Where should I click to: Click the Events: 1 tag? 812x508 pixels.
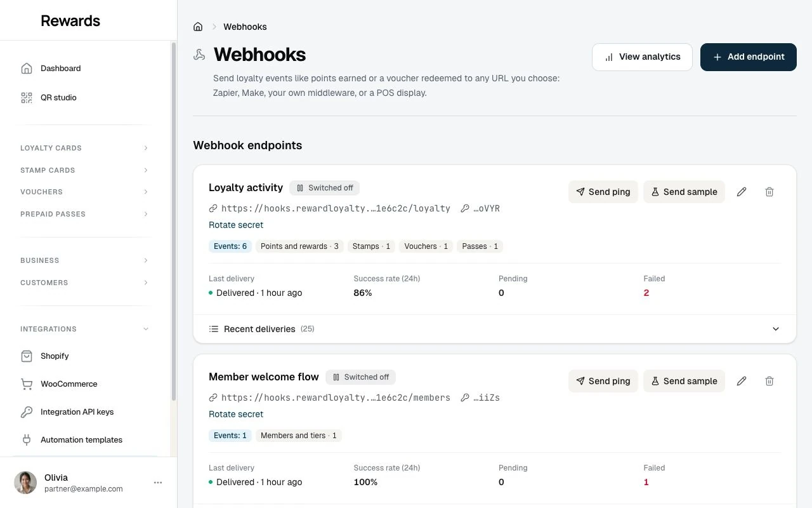tap(230, 436)
